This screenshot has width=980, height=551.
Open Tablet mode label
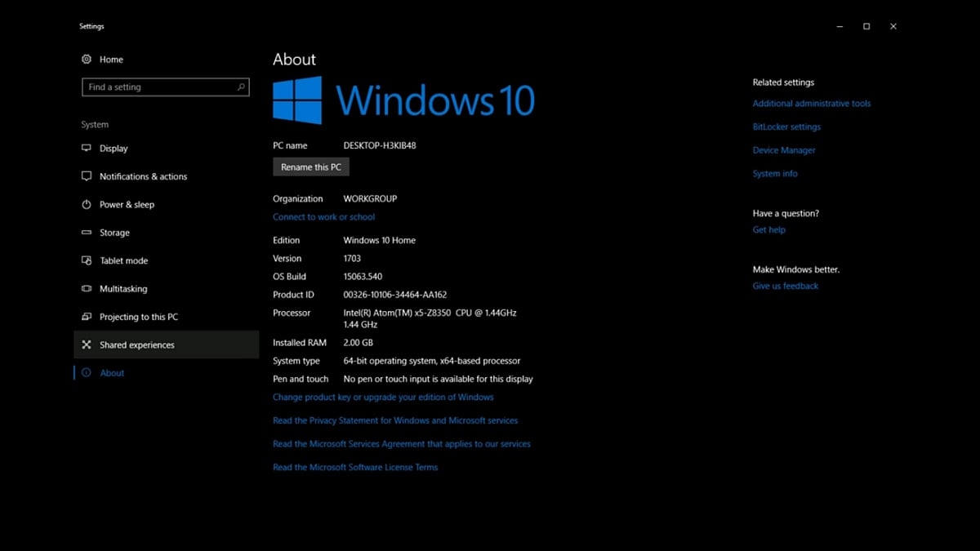click(x=123, y=260)
